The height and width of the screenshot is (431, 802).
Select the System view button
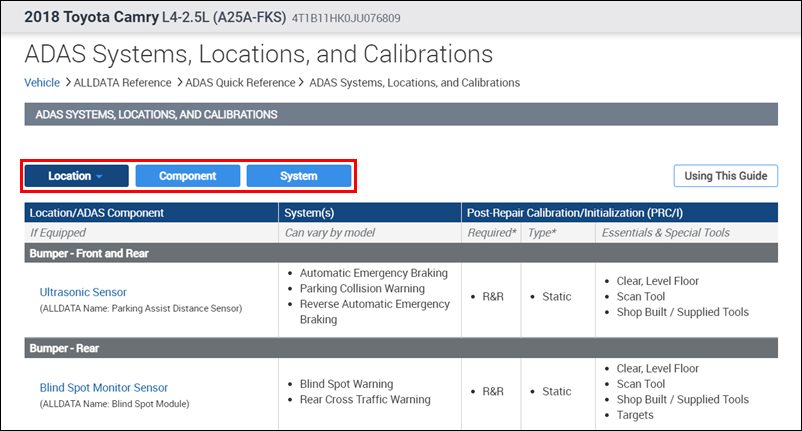click(299, 176)
